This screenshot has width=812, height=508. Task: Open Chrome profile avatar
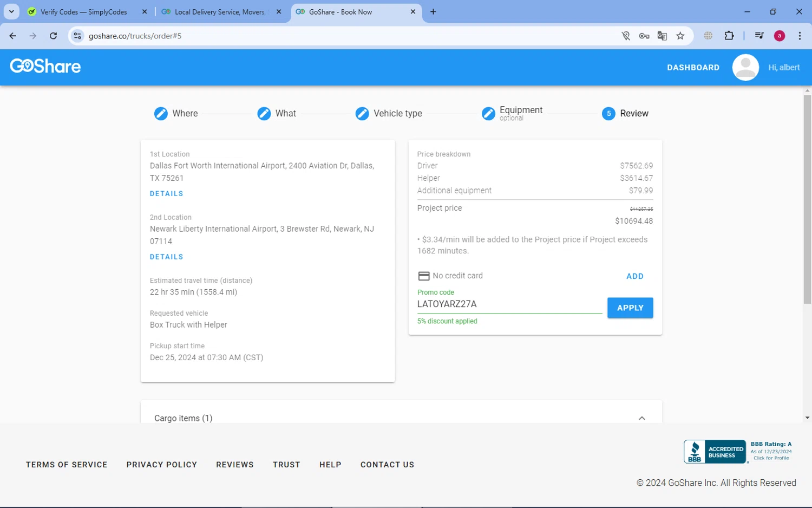click(780, 36)
